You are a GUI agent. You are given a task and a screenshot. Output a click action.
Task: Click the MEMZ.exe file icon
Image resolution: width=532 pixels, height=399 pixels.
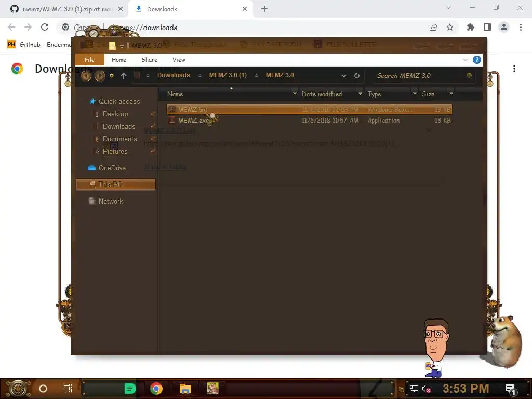[172, 120]
